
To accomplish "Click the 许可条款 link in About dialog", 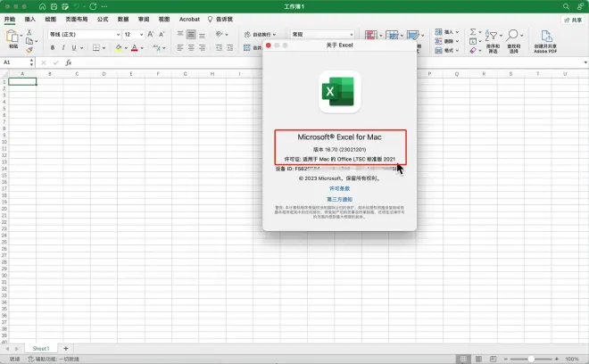I will [340, 188].
